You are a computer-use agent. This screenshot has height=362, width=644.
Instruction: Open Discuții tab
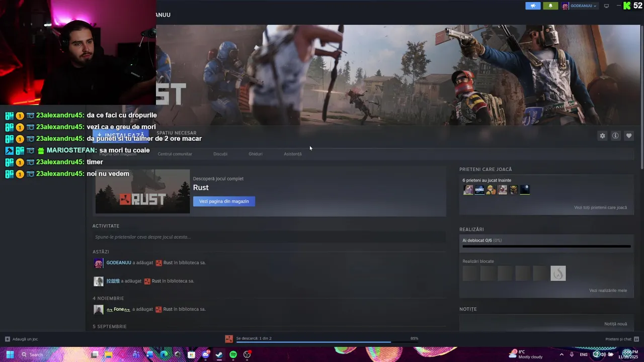pyautogui.click(x=220, y=154)
